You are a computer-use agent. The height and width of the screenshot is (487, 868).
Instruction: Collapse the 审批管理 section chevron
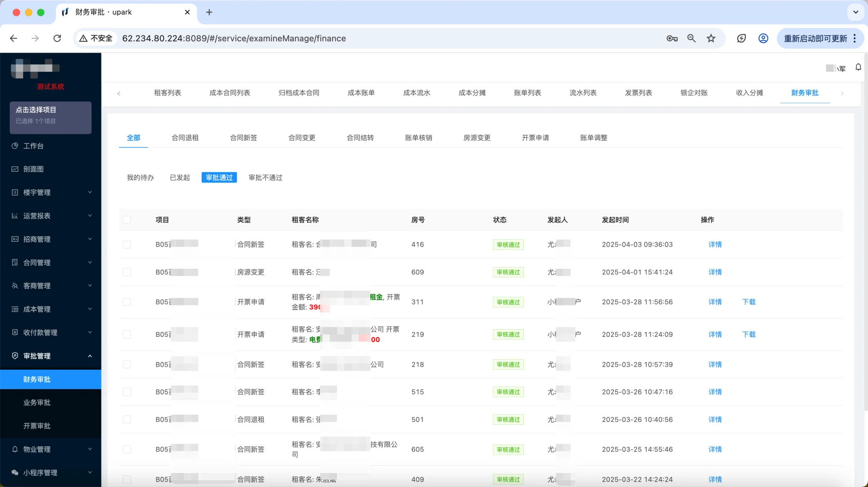point(89,356)
